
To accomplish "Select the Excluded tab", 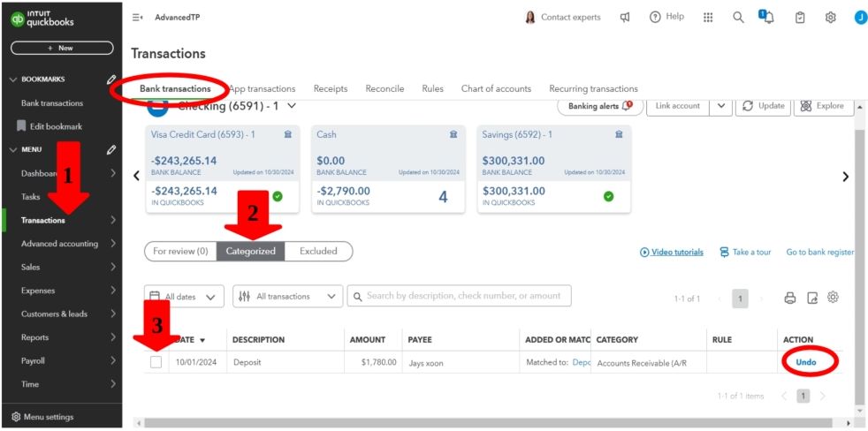I will (318, 251).
